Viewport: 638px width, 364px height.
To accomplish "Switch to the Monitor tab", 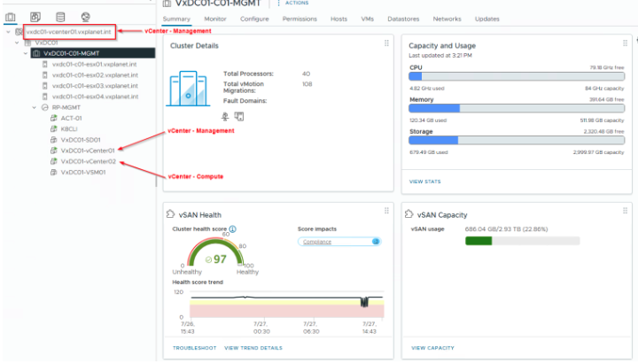I will [x=215, y=19].
